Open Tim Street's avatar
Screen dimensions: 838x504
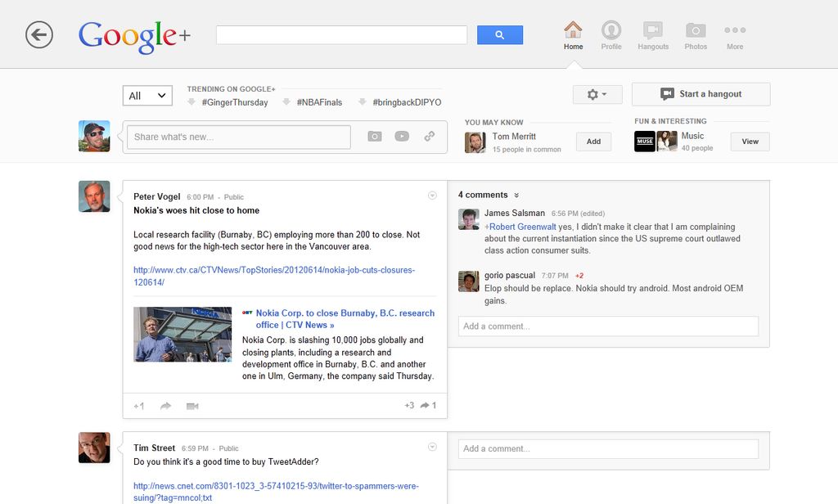pos(94,448)
